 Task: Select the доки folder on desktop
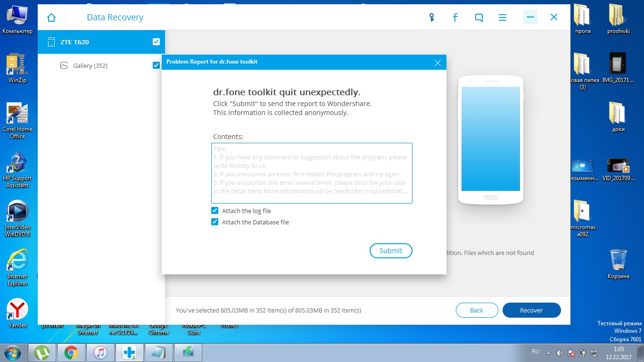point(618,117)
